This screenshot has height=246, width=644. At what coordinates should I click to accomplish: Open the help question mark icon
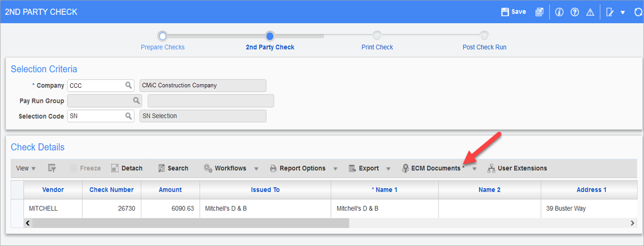[x=575, y=12]
